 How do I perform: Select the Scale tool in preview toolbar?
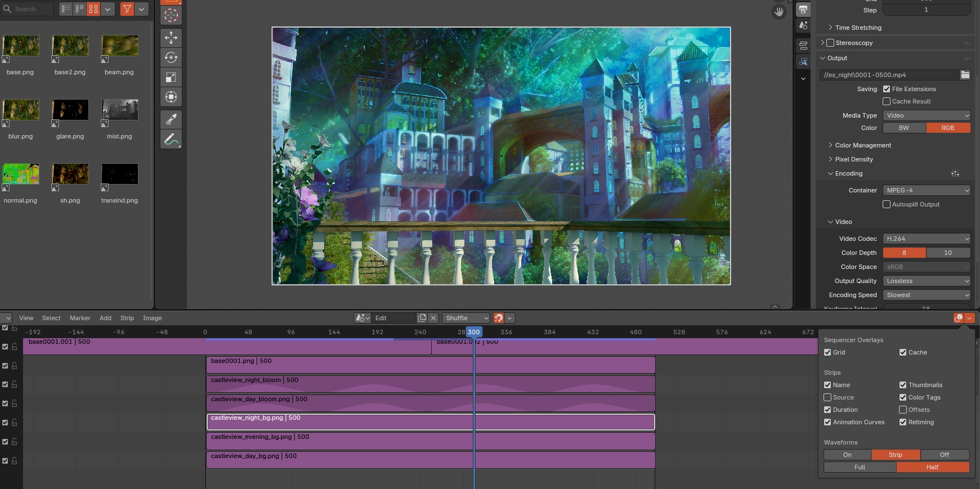(x=171, y=77)
